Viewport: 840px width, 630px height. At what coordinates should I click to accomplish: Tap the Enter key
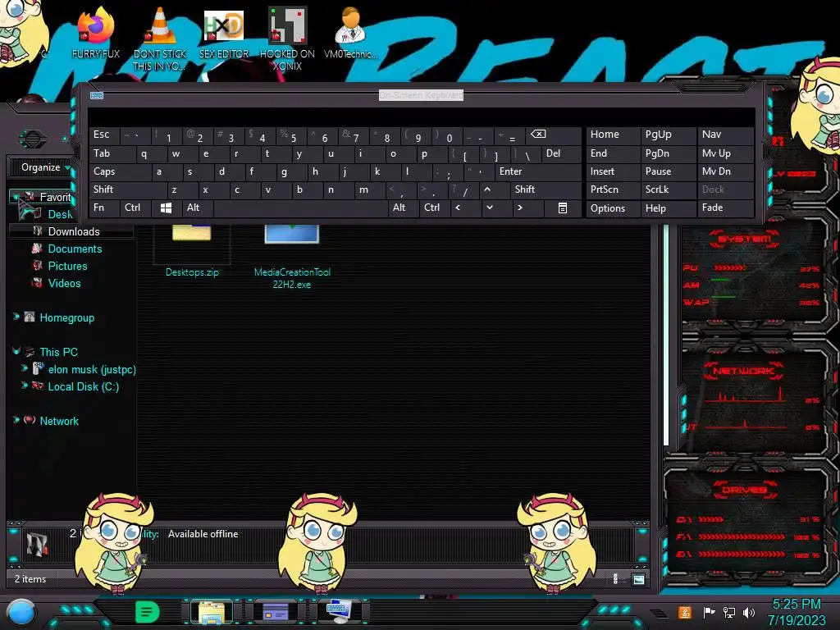(x=538, y=172)
